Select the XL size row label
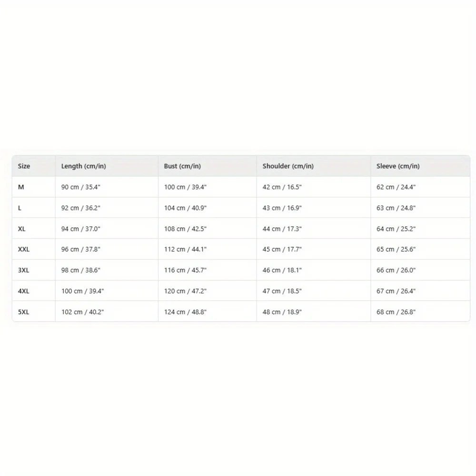This screenshot has width=476, height=476. (21, 229)
